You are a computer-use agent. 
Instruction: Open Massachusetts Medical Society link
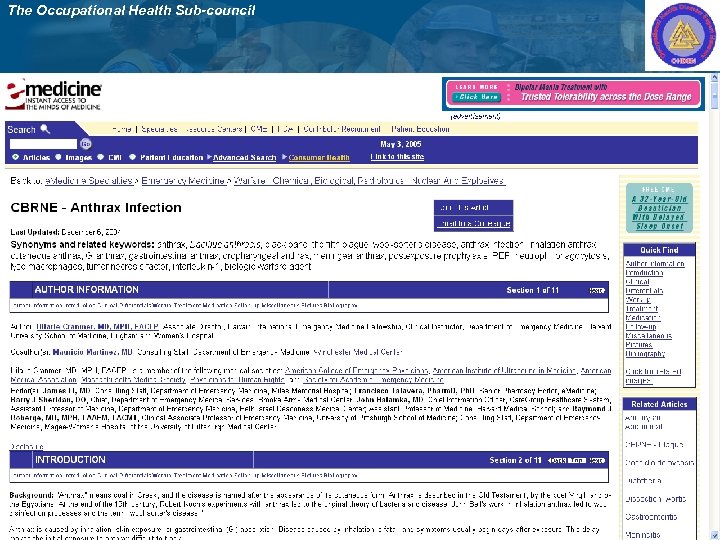[134, 380]
